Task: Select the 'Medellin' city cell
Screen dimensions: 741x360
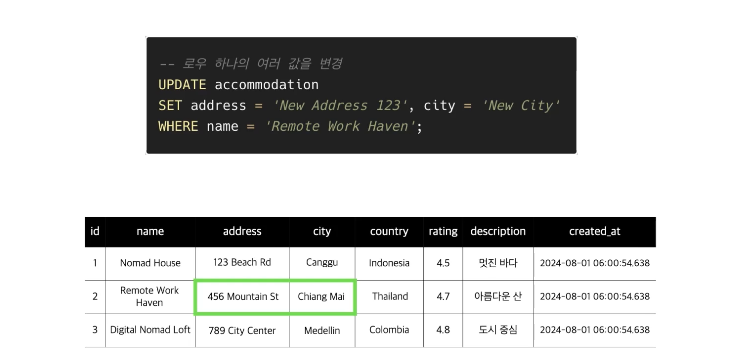Action: [x=322, y=330]
